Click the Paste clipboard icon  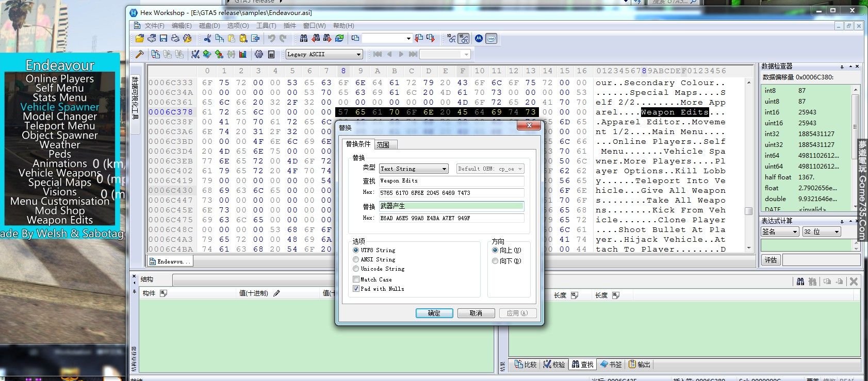(x=232, y=39)
